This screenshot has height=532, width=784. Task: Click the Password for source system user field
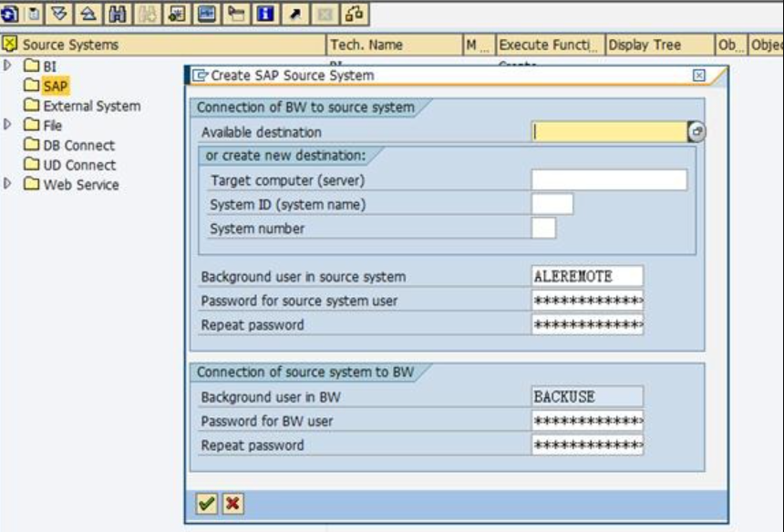(587, 301)
